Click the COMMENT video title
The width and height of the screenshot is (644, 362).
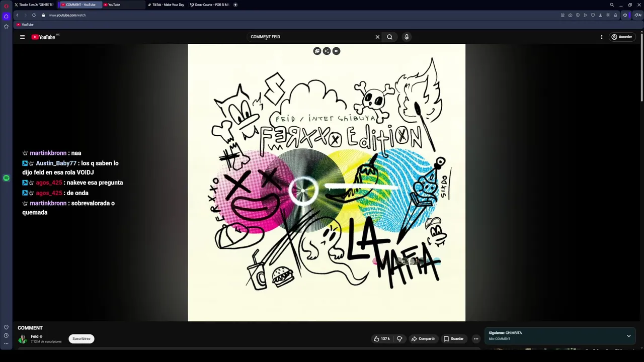[x=30, y=328]
